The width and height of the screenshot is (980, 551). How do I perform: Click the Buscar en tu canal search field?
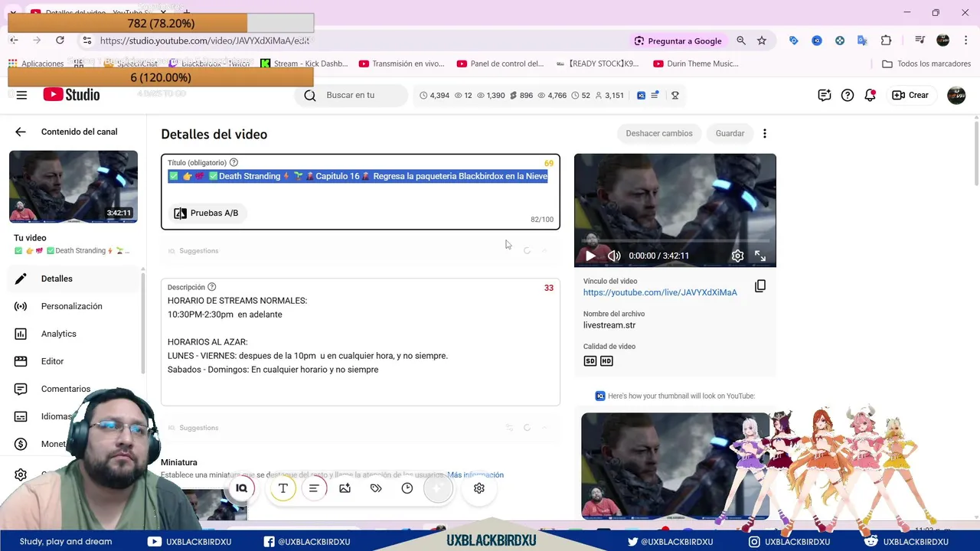pyautogui.click(x=351, y=95)
